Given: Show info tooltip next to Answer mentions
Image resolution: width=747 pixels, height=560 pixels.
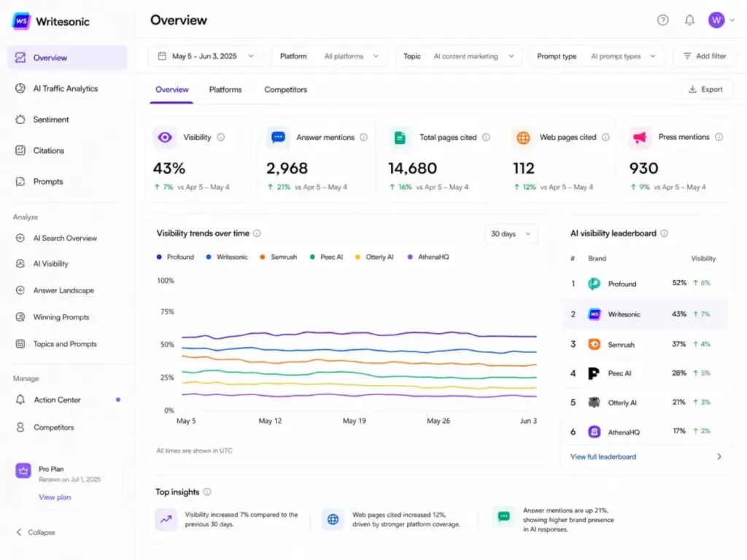Looking at the screenshot, I should pos(363,137).
